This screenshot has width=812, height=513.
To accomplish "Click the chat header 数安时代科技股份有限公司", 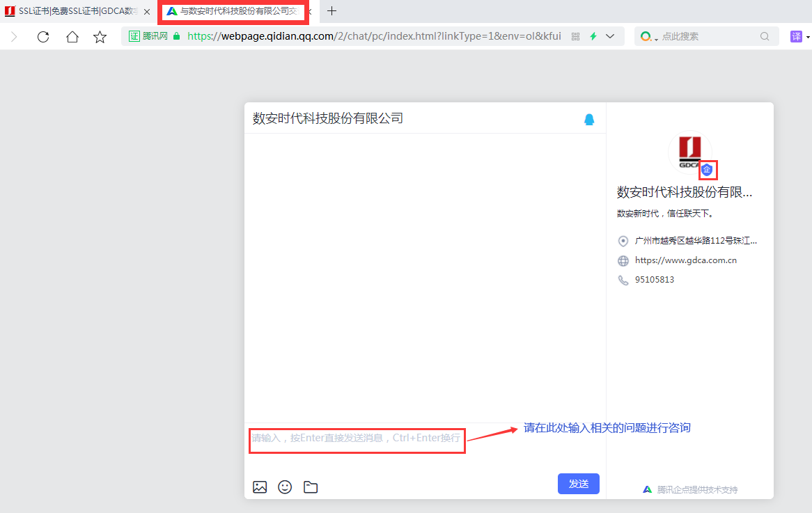I will [328, 118].
